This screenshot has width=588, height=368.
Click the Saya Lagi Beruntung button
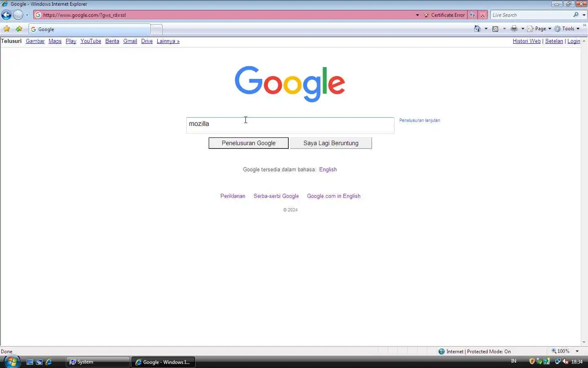point(331,143)
